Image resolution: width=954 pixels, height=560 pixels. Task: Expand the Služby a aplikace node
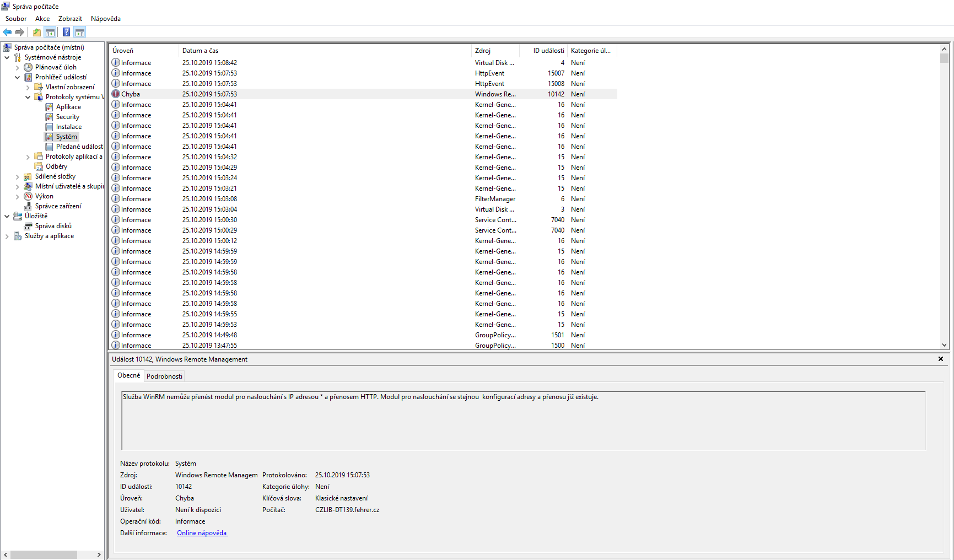point(7,236)
